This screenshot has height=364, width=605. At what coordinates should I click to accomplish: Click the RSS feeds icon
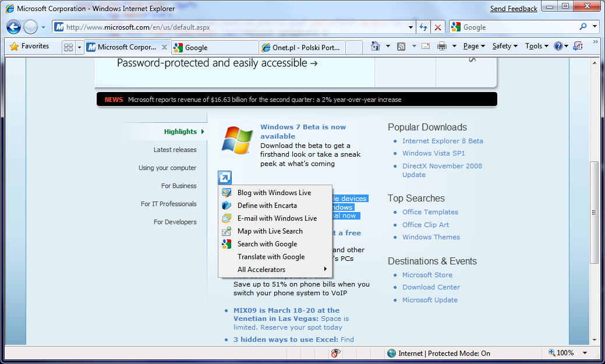pos(401,47)
